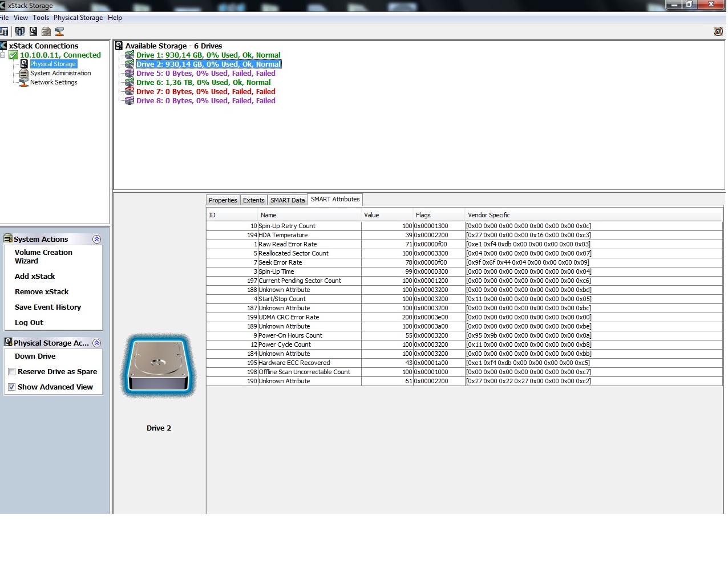728x584 pixels.
Task: Click the help icon at toolbar right end
Action: (718, 31)
